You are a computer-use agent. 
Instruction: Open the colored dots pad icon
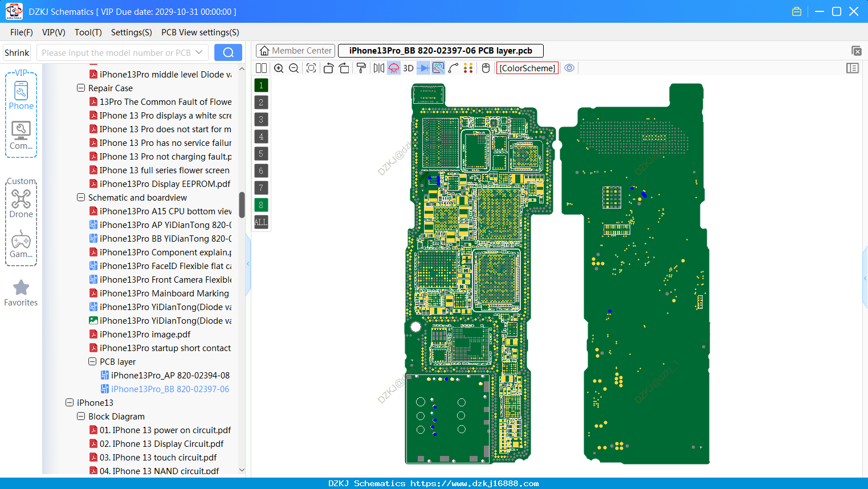tap(468, 68)
